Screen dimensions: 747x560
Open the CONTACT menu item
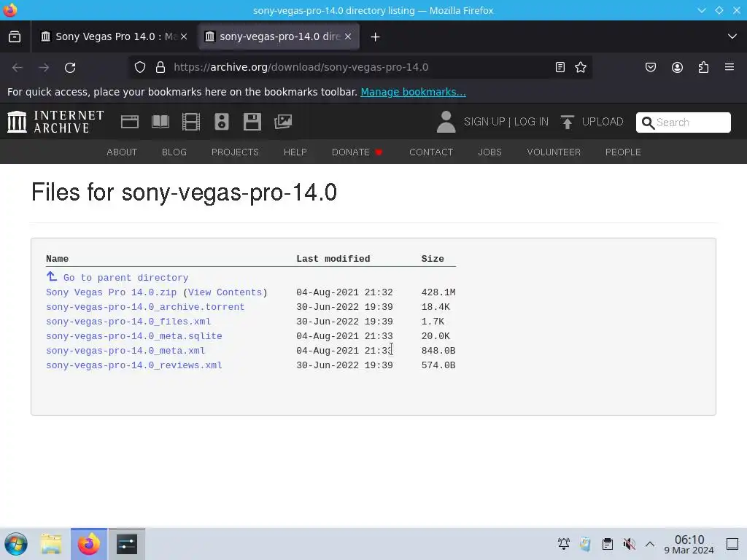click(x=431, y=152)
